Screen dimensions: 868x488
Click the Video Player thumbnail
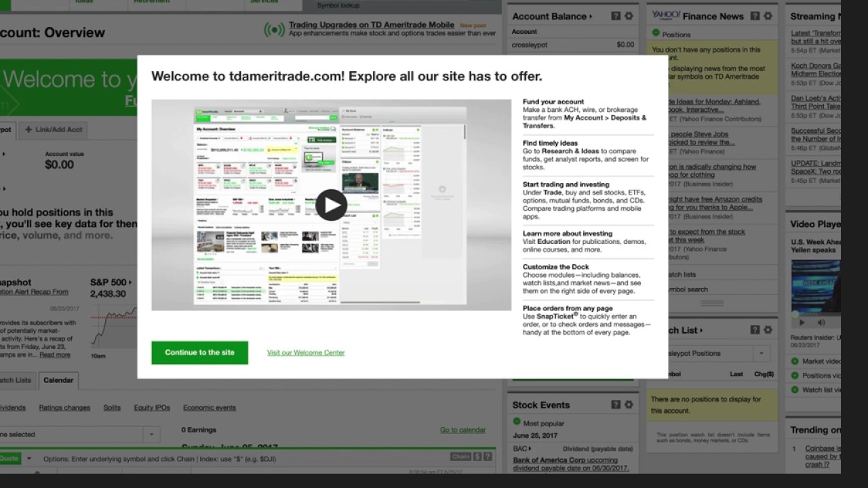(816, 285)
